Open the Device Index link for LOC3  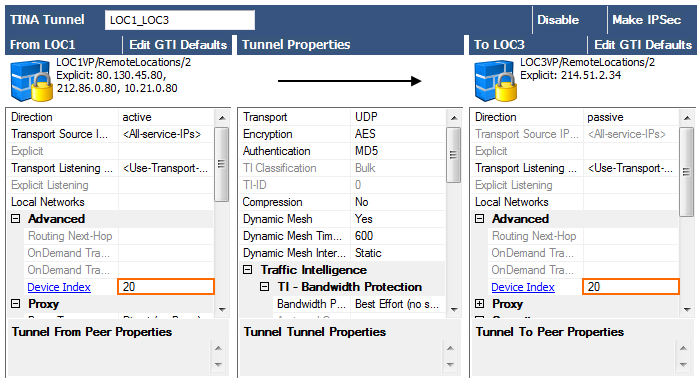click(523, 287)
